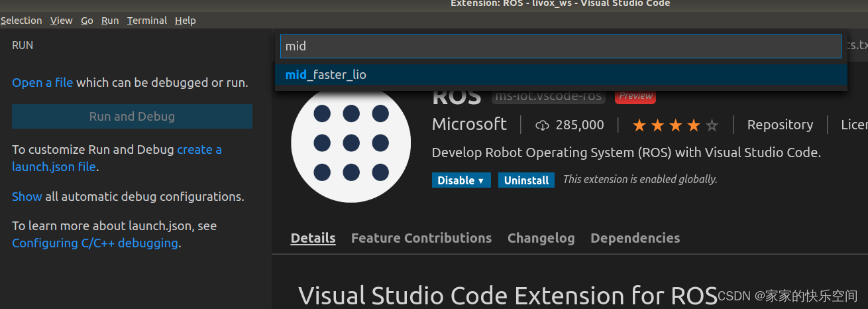This screenshot has height=309, width=868.
Task: Open the Selection menu
Action: click(21, 21)
